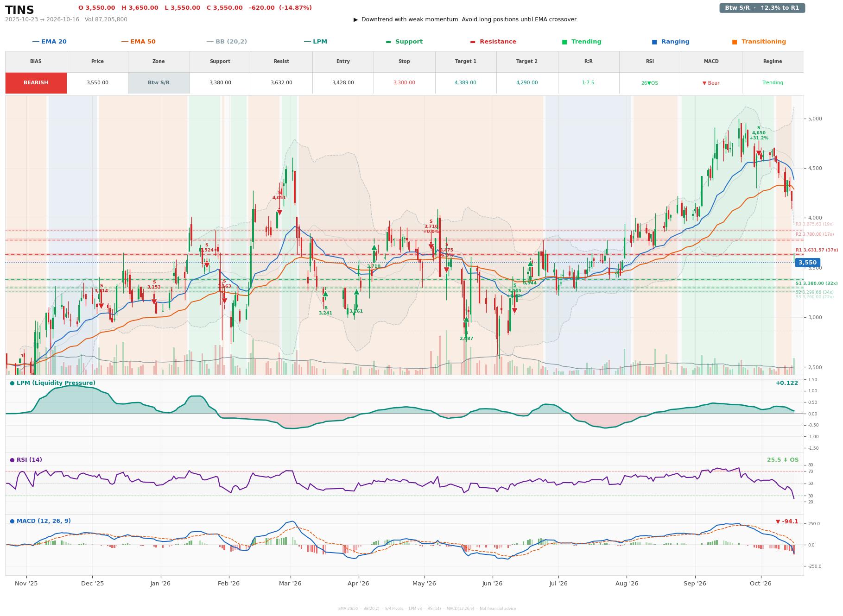This screenshot has height=616, width=843.
Task: Click the Stop value 3,300.00
Action: (404, 83)
